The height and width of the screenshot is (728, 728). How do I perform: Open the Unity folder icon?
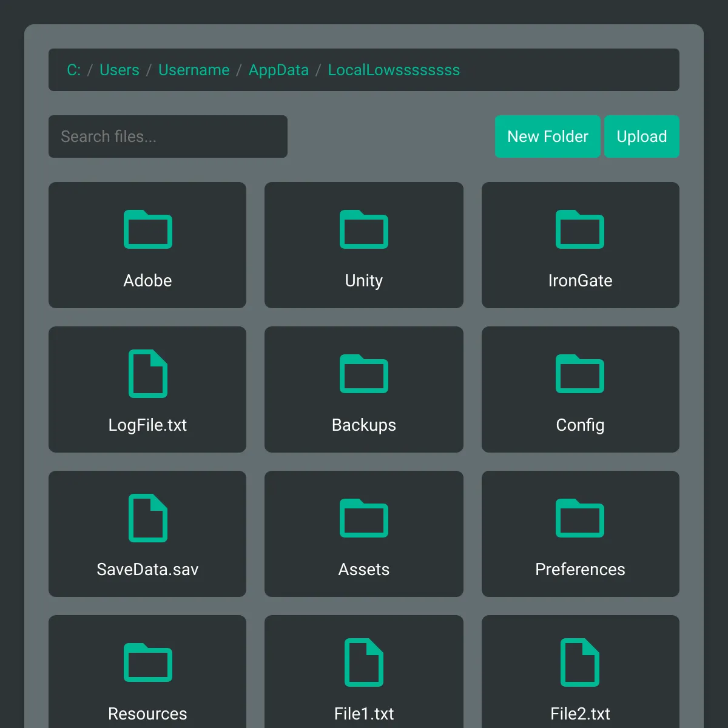364,229
